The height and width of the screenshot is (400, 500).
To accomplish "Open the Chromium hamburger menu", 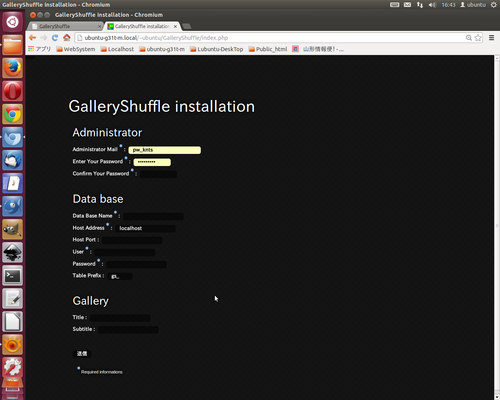I will coord(491,38).
